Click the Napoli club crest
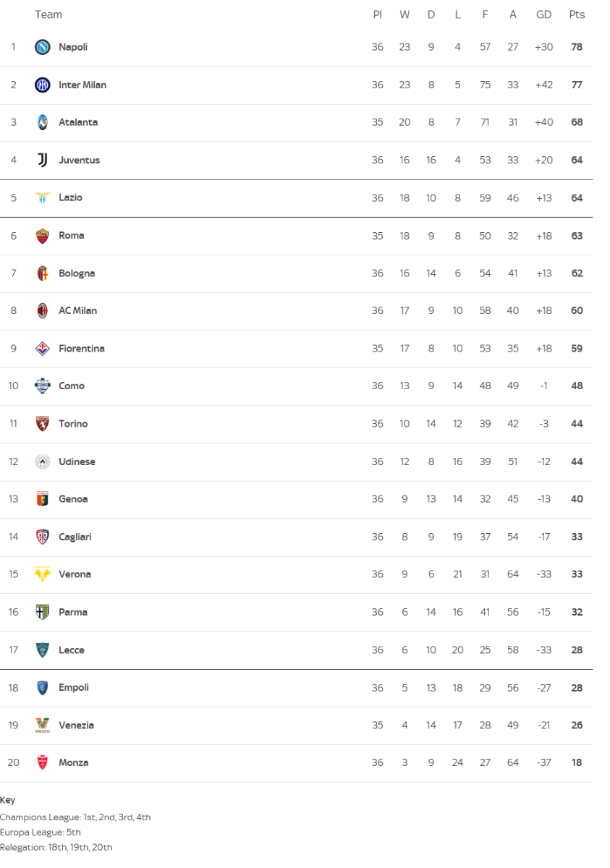Viewport: 610px width, 868px height. point(43,47)
